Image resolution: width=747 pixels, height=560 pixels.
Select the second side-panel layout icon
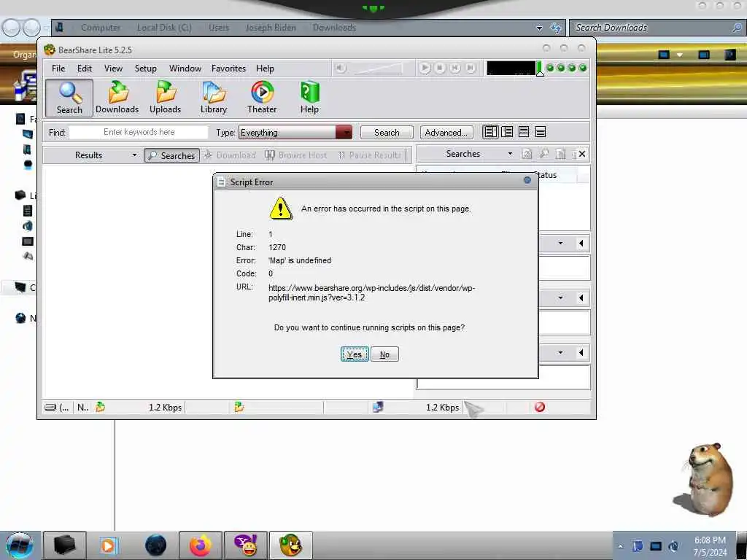pos(507,132)
